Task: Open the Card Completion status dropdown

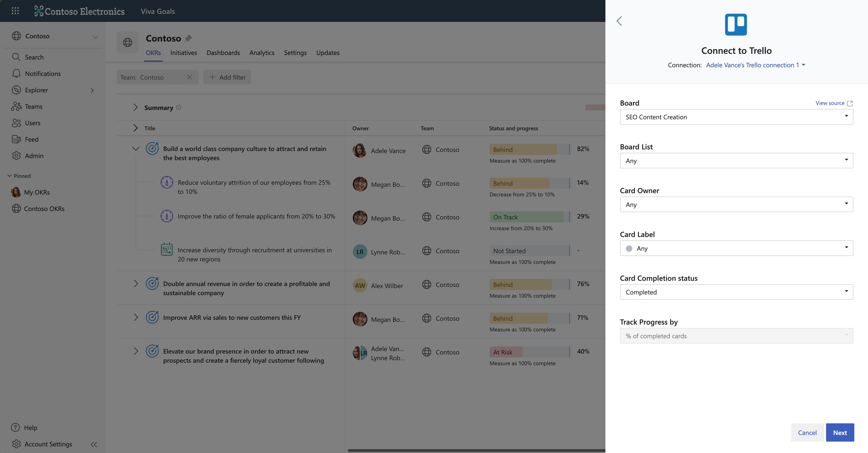Action: [x=736, y=292]
